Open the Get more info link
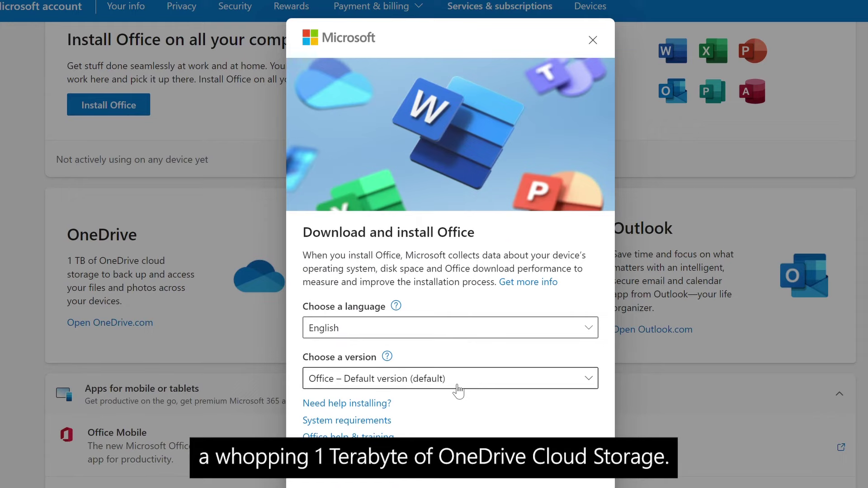 point(528,282)
